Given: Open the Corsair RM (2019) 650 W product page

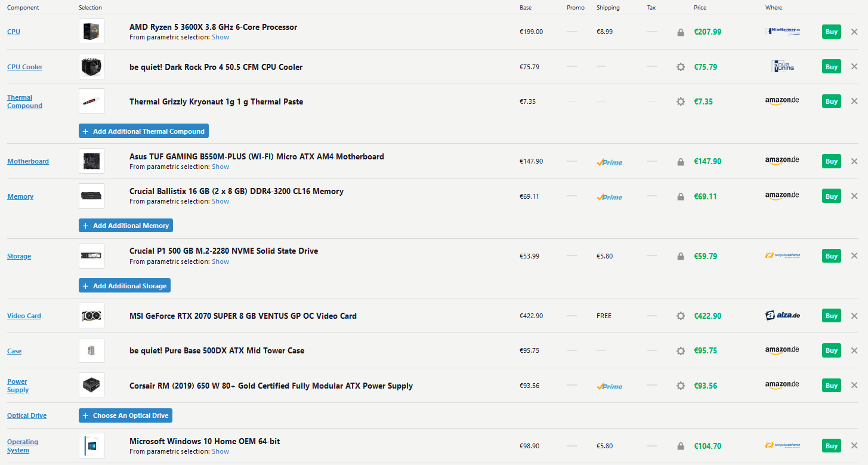Looking at the screenshot, I should (x=271, y=386).
